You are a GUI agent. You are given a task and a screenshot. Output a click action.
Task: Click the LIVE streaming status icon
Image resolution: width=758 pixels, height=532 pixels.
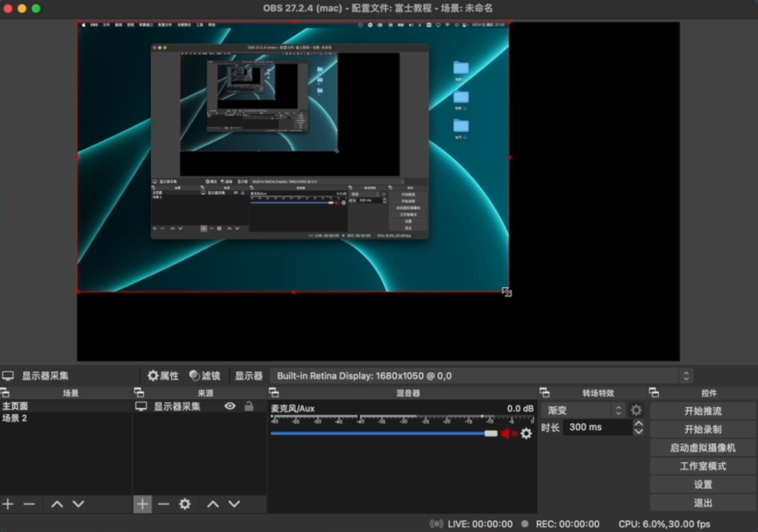click(x=437, y=524)
